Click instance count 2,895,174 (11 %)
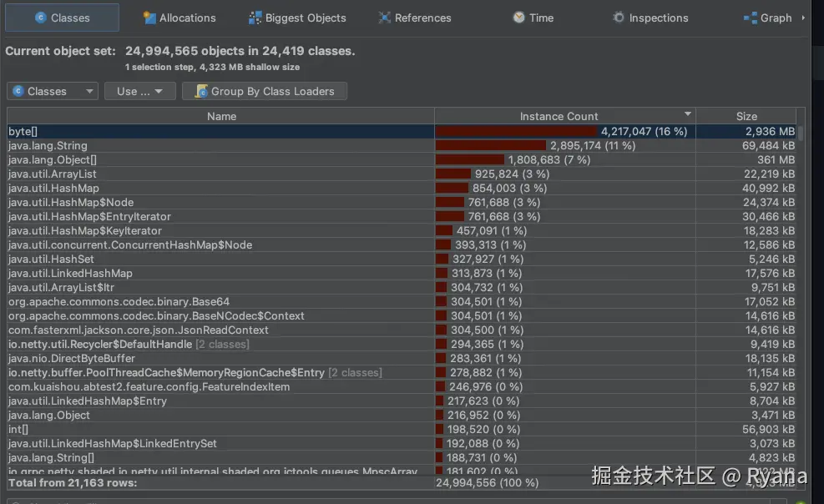824x504 pixels. (x=593, y=145)
